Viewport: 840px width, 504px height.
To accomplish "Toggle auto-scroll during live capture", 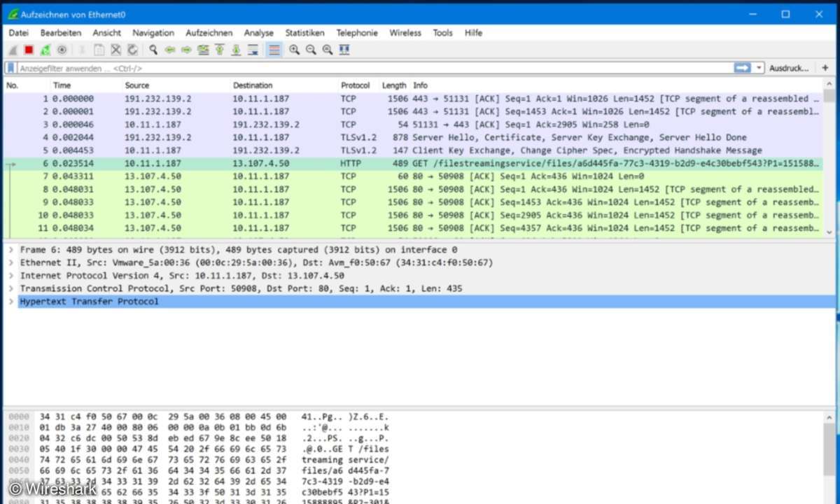I will [253, 50].
